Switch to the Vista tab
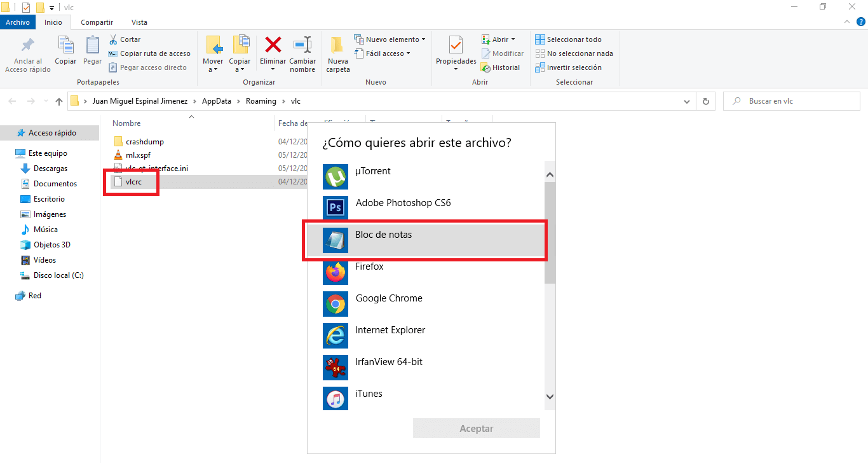This screenshot has width=868, height=463. [x=139, y=22]
